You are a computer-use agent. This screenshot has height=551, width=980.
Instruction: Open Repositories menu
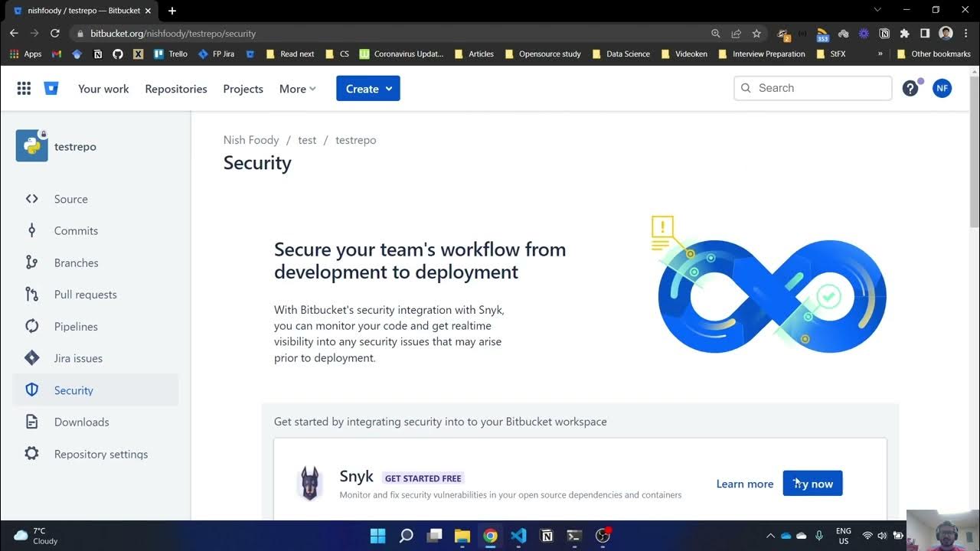pos(176,89)
